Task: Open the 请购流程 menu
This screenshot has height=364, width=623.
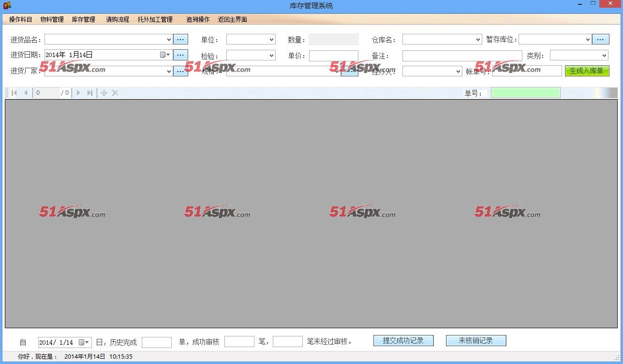Action: click(118, 19)
